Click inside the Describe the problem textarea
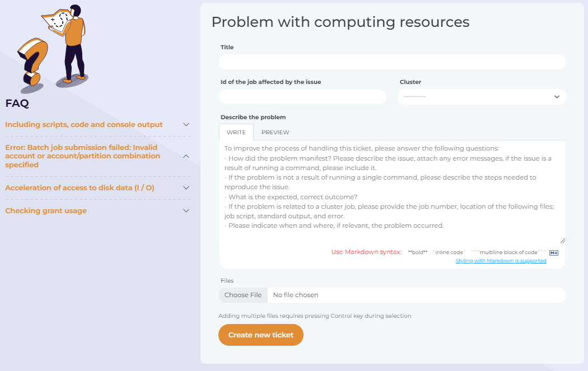This screenshot has width=588, height=371. point(392,192)
